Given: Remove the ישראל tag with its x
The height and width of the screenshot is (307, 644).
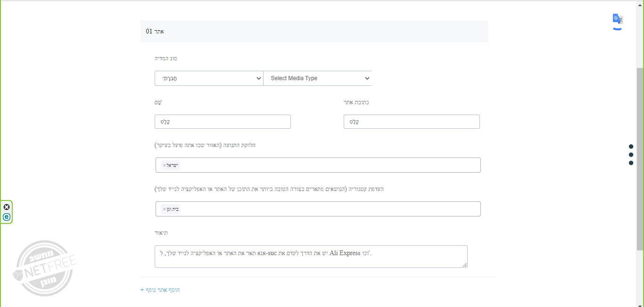Looking at the screenshot, I should pos(164,166).
